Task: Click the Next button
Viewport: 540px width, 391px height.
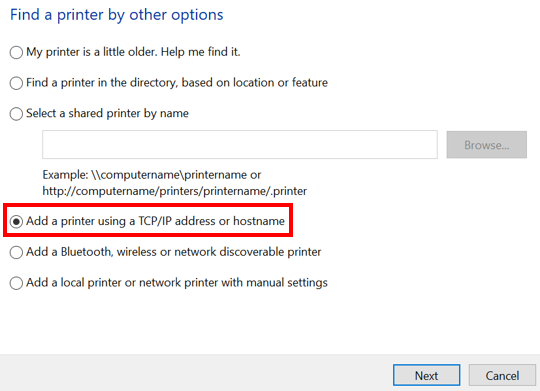Action: 426,375
